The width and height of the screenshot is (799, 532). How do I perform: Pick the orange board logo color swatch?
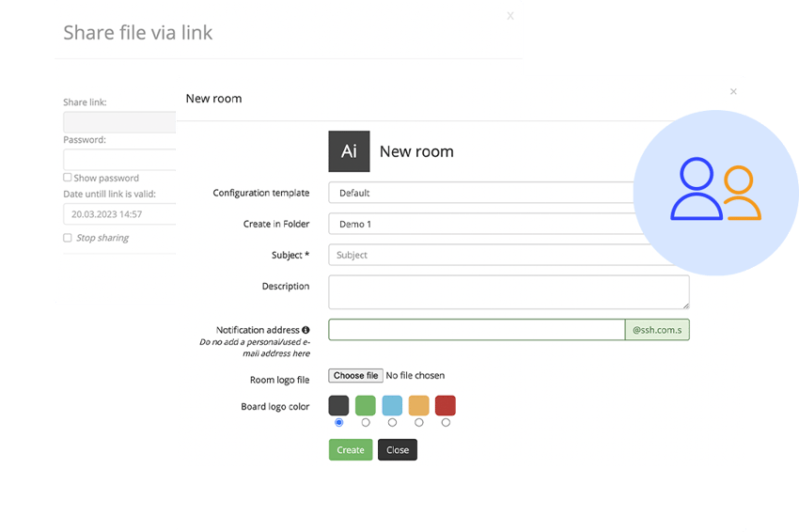tap(419, 405)
